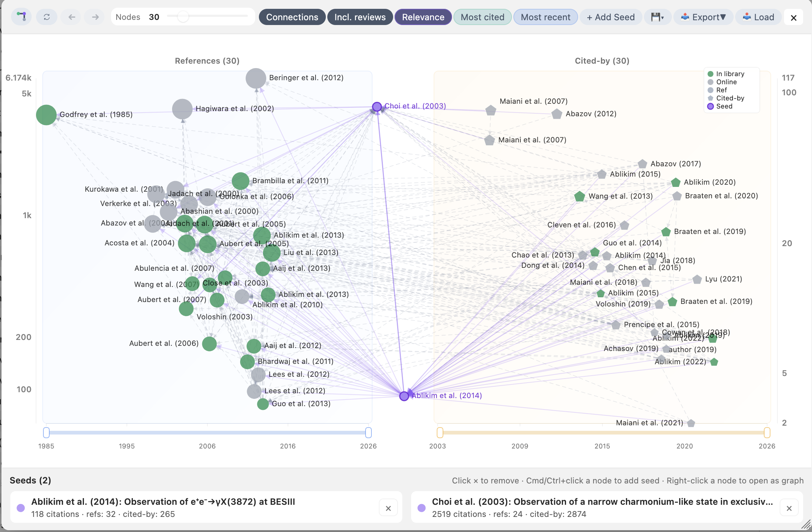Viewport: 812px width, 532px height.
Task: Refresh the citation graph
Action: (47, 17)
